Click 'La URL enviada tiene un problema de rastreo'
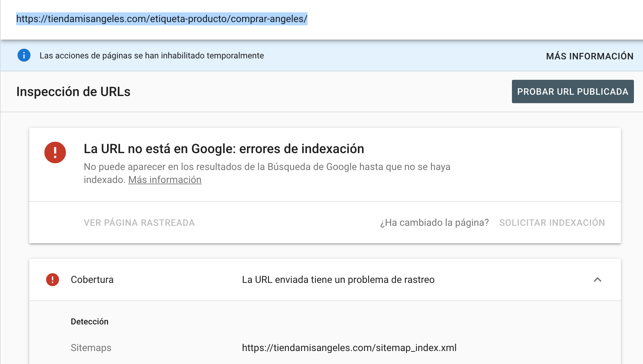 tap(338, 280)
